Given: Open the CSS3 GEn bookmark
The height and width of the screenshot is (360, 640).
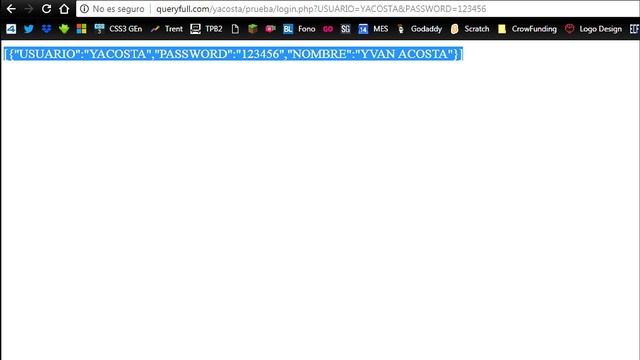Looking at the screenshot, I should coord(118,29).
